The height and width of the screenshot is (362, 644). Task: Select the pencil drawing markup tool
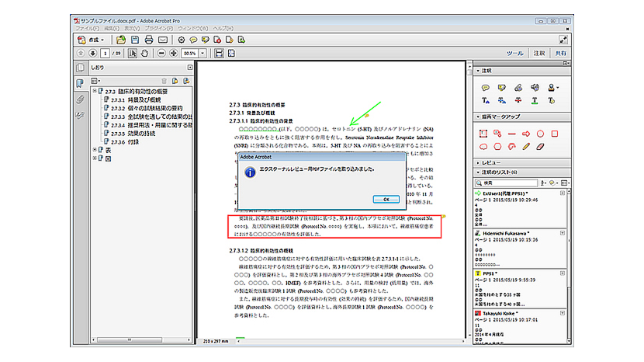527,145
